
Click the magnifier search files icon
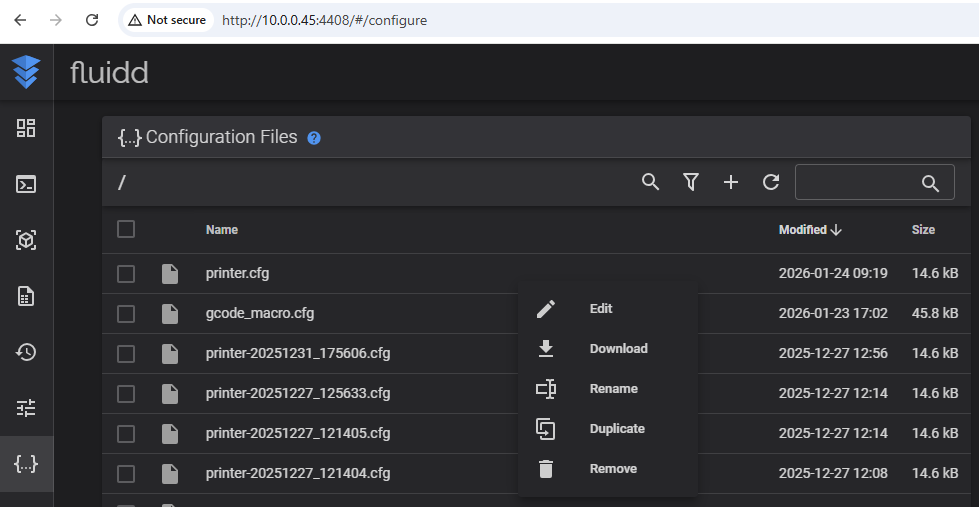point(650,182)
